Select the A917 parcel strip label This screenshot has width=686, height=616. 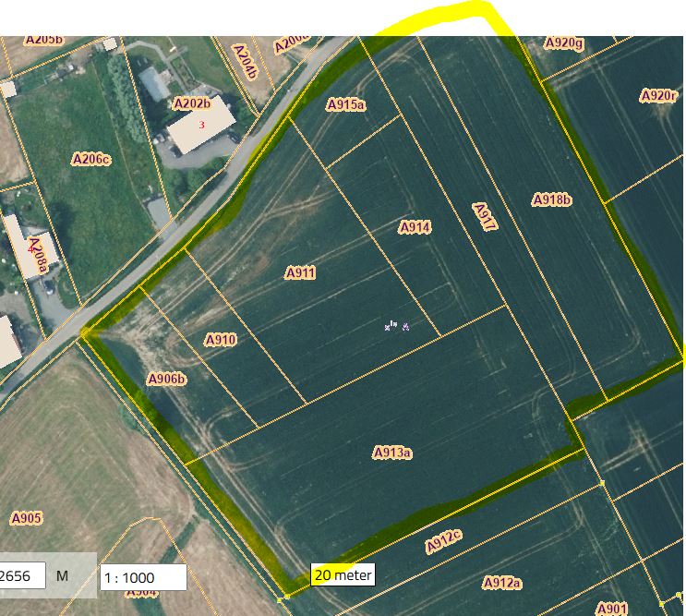(x=485, y=217)
